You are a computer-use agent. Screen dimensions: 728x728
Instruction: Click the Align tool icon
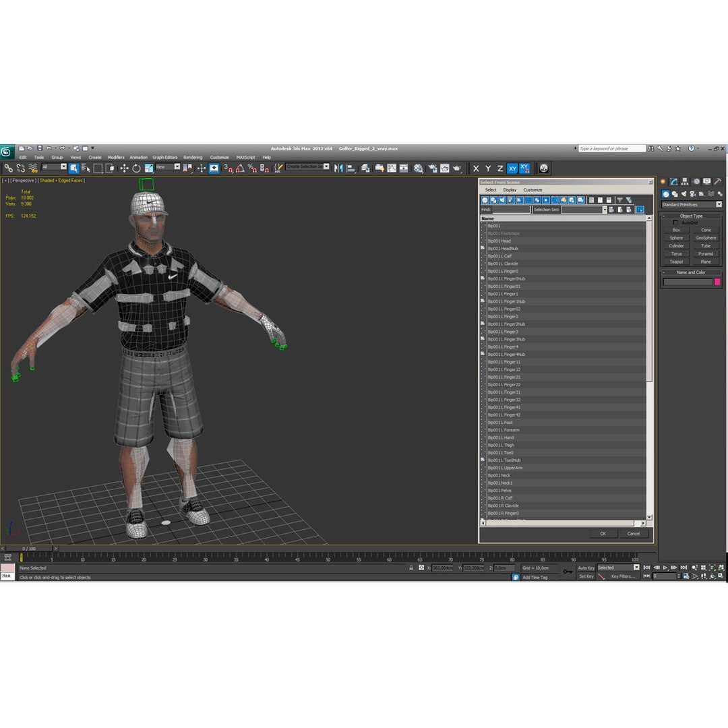click(351, 168)
